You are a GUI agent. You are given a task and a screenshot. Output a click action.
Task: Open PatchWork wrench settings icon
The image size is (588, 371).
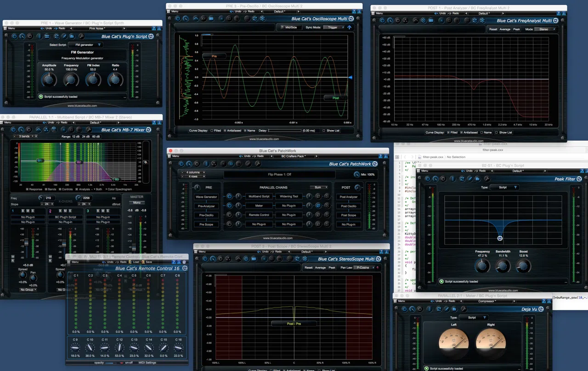258,164
